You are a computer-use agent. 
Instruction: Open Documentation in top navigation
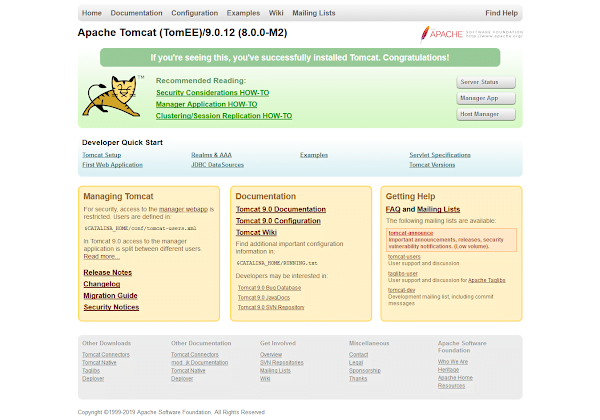pos(137,13)
